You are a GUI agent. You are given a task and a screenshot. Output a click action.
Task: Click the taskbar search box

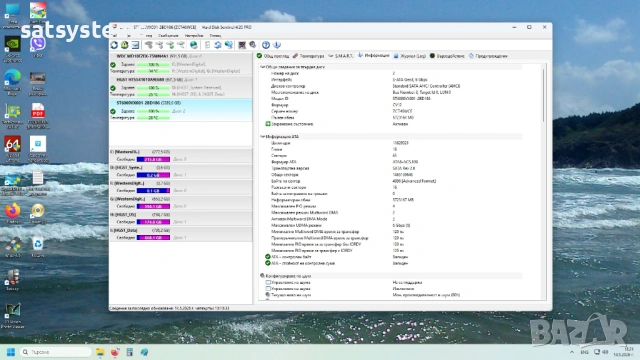tap(56, 352)
